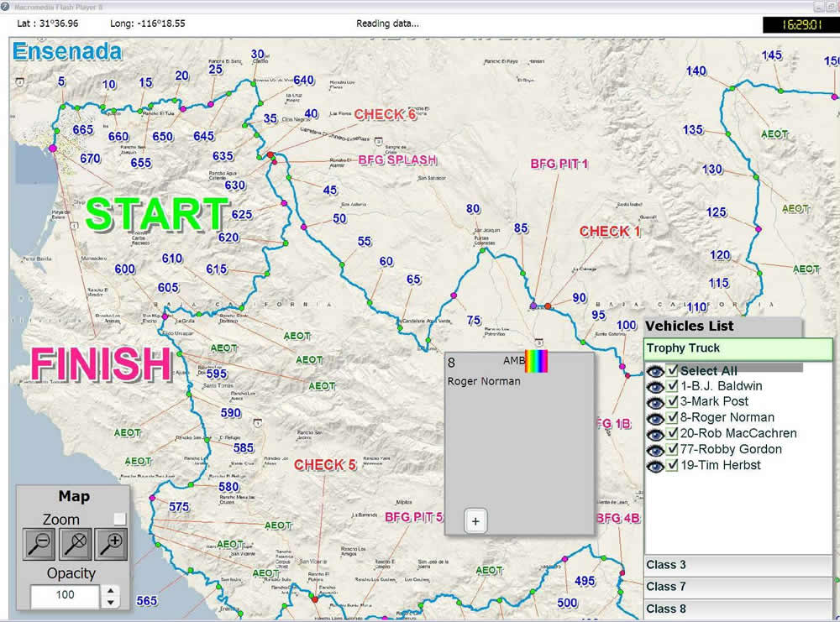Click the plus button in Roger Norman popup
Viewport: 840px width, 622px height.
click(475, 521)
